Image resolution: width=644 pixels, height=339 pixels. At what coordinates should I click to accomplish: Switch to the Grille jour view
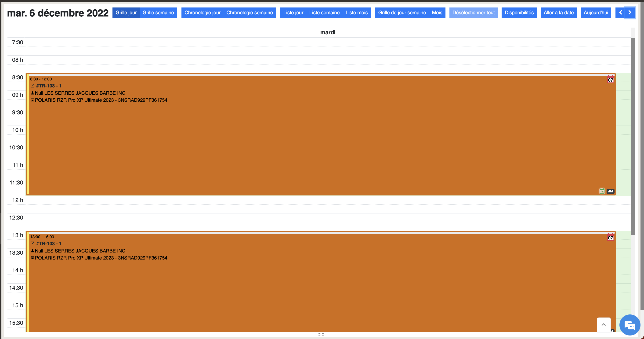click(x=126, y=13)
